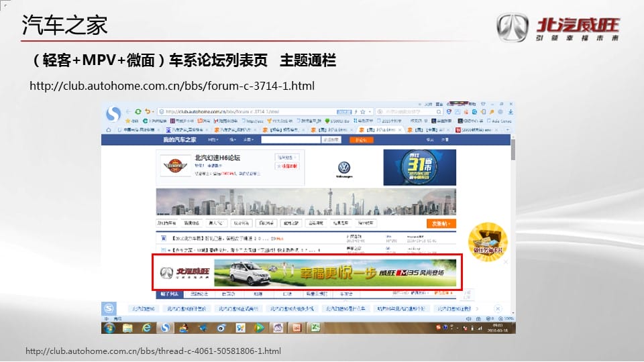The width and height of the screenshot is (644, 362).
Task: Click the green refresh page icon
Action: [138, 111]
